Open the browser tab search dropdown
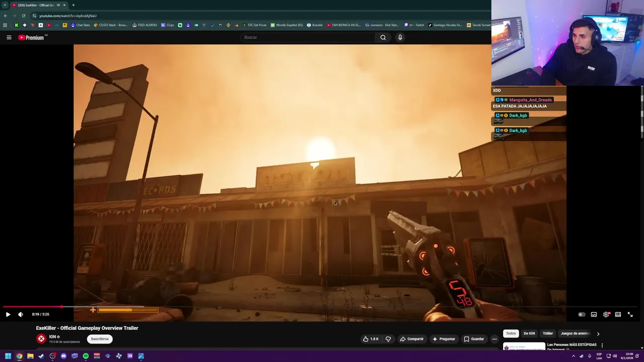Viewport: 644px width, 362px height. (x=5, y=5)
